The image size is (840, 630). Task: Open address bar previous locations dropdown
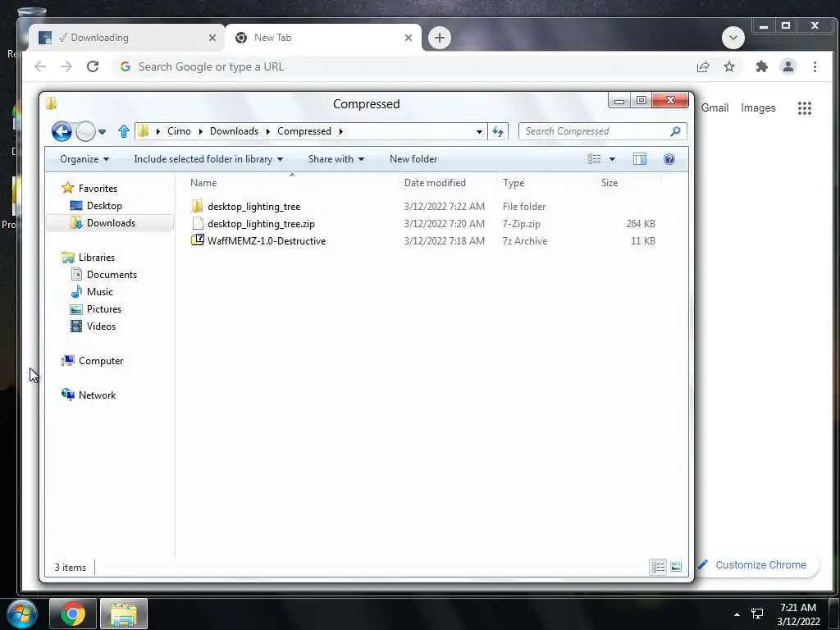479,132
